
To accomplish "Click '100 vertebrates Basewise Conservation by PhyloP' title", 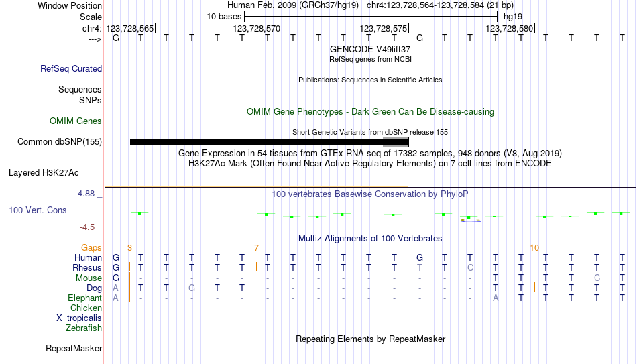I will pyautogui.click(x=370, y=194).
